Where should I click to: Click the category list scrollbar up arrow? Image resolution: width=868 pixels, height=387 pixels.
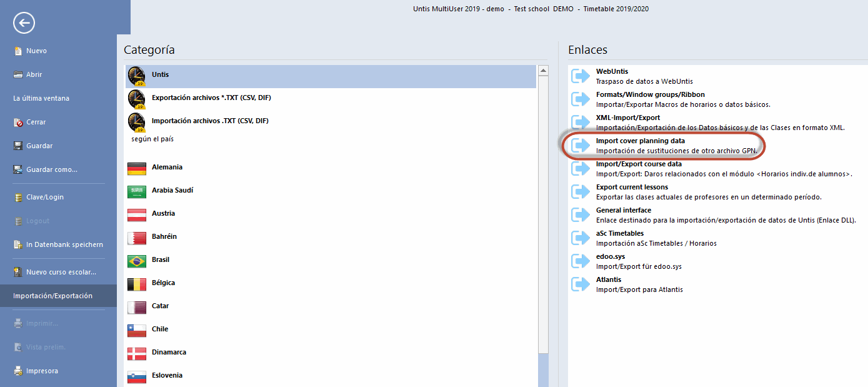pyautogui.click(x=543, y=70)
